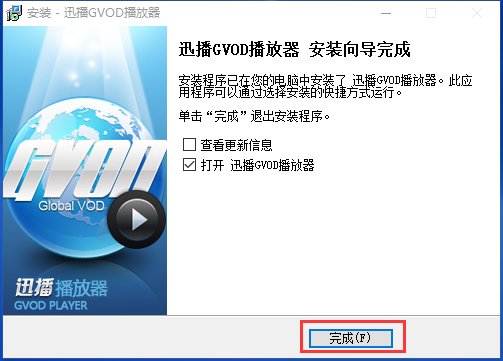The width and height of the screenshot is (503, 361).
Task: Click the 迅播播放器 brand logo
Action: pos(61,288)
